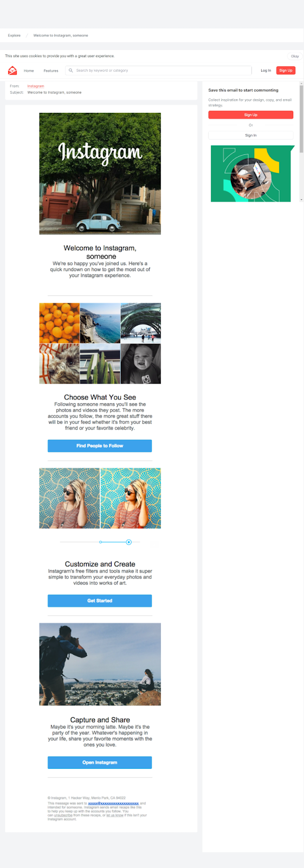This screenshot has width=304, height=868.
Task: Click the red envelope site logo
Action: click(12, 71)
